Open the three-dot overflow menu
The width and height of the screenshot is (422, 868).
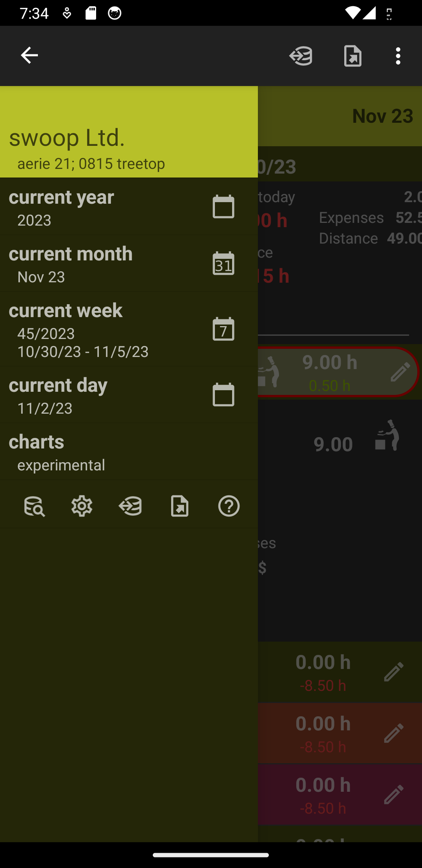398,56
